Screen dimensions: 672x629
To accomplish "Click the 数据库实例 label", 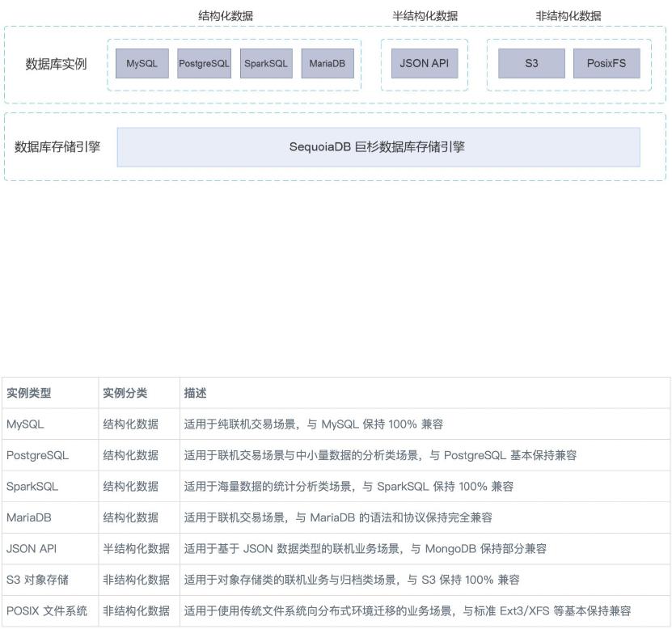I will [56, 64].
